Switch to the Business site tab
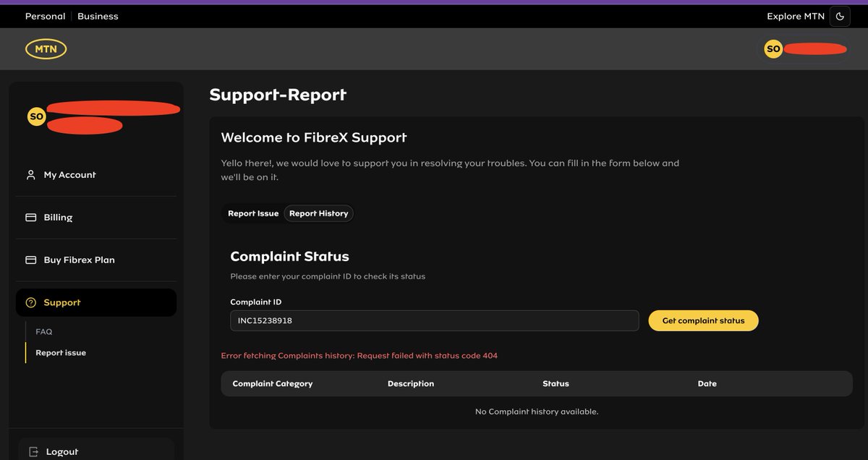The image size is (868, 460). (98, 16)
